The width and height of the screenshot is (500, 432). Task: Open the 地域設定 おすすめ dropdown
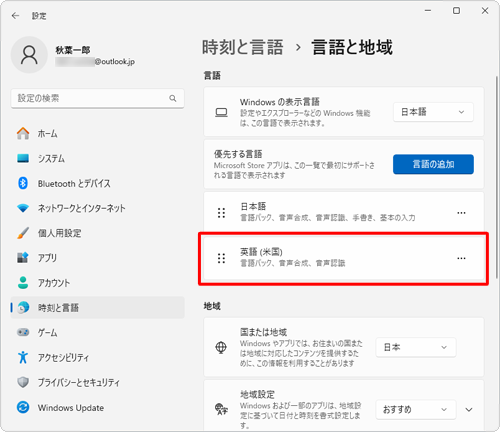pos(416,410)
